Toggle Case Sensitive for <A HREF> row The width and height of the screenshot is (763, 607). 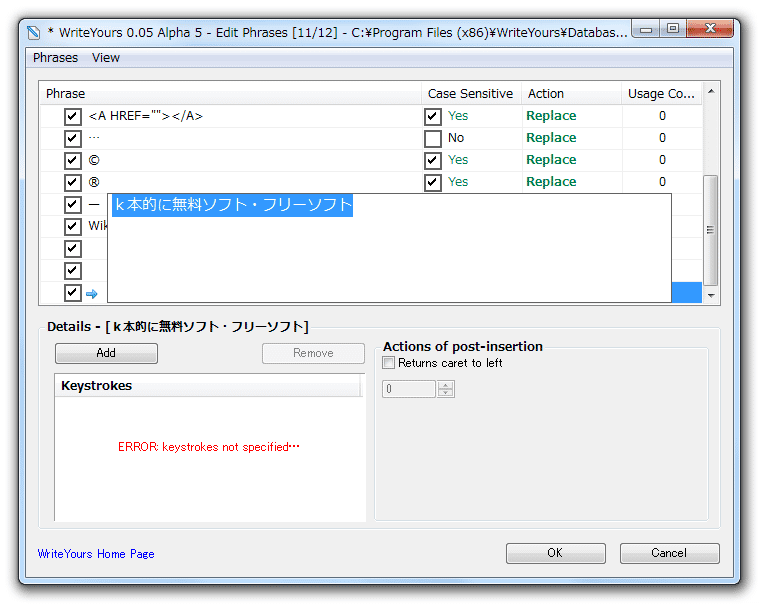click(x=433, y=116)
